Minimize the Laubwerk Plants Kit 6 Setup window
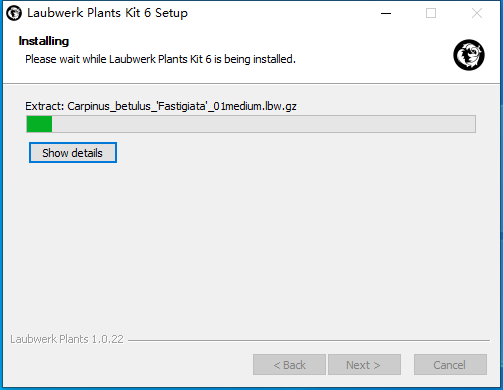The image size is (503, 390). pos(386,13)
